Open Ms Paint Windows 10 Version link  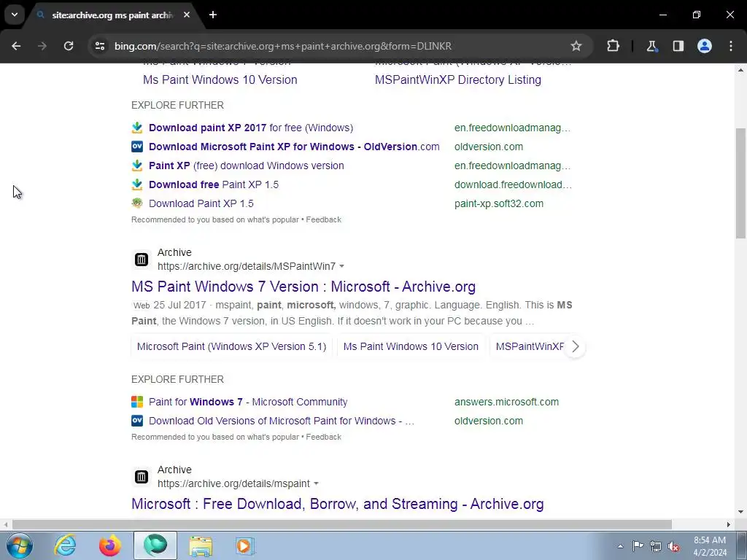(x=220, y=80)
